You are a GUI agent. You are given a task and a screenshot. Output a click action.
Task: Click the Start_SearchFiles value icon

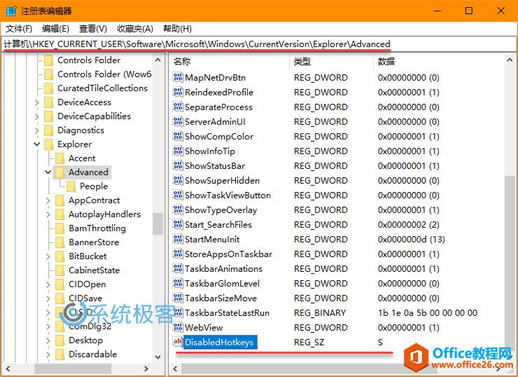point(178,224)
